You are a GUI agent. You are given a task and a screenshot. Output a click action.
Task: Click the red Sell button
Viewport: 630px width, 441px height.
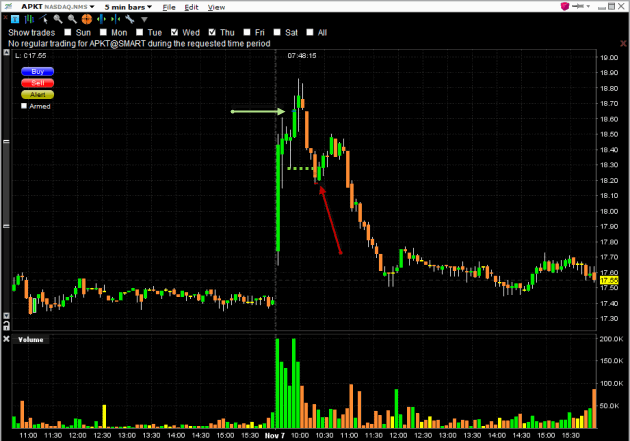point(37,83)
